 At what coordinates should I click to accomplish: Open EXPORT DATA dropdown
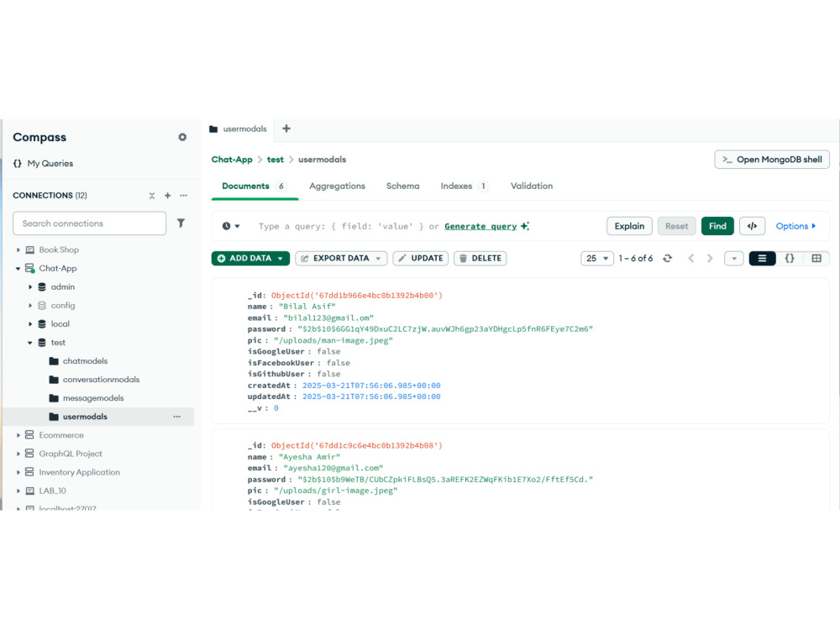click(341, 258)
